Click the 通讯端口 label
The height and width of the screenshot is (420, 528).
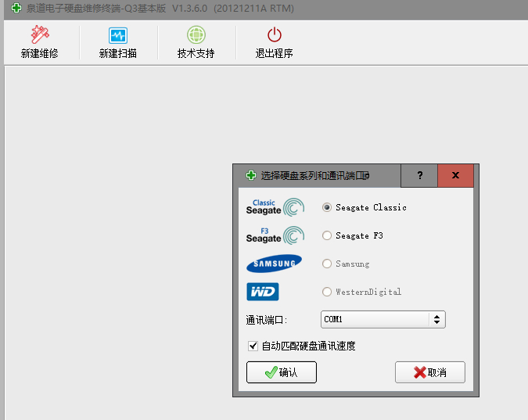pos(267,320)
